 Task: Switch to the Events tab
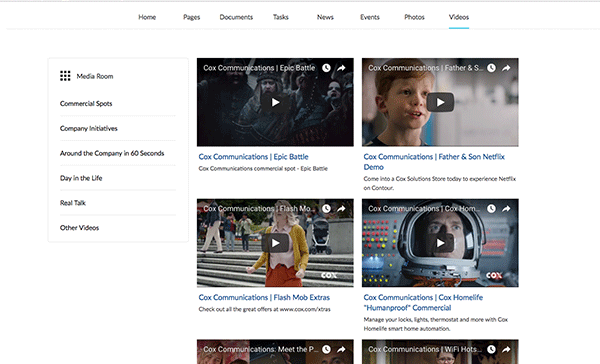click(x=370, y=17)
